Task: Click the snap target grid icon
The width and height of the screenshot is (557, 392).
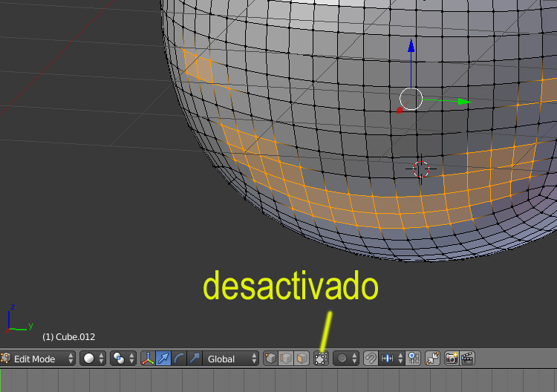Action: pos(413,359)
